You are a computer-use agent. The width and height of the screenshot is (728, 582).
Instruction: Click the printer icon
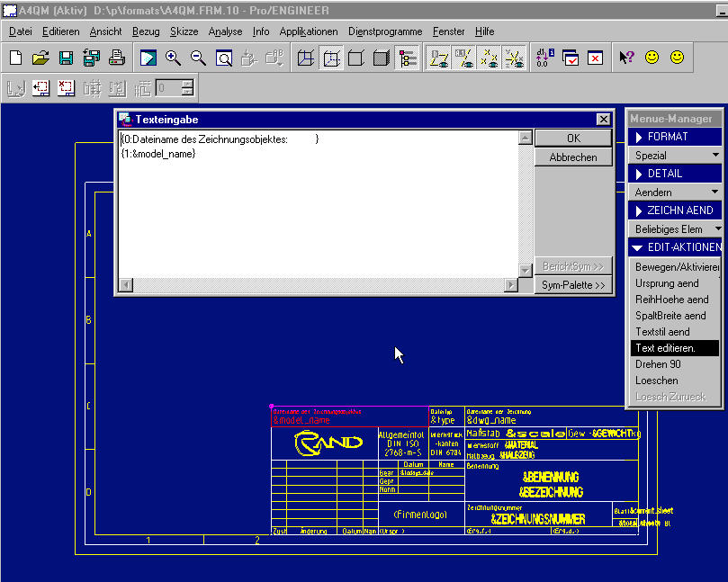117,58
